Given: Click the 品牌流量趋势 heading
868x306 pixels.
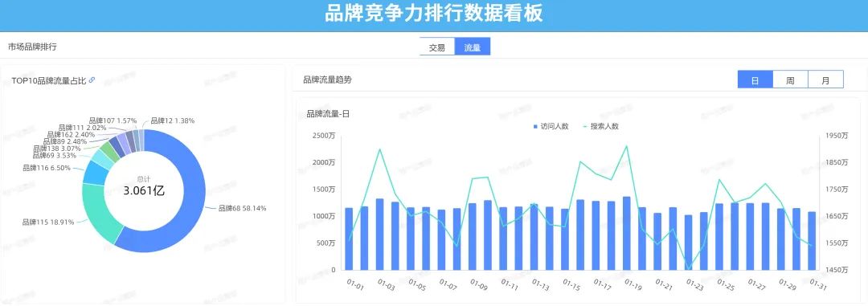Looking at the screenshot, I should (x=327, y=80).
